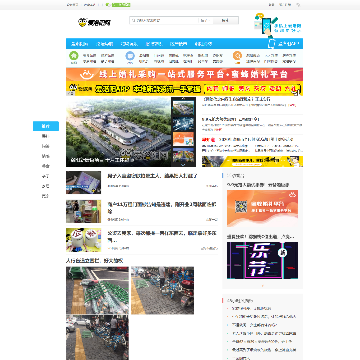This screenshot has width=360, height=360.
Task: Open the smartphone illustration ad in header
Action: click(278, 25)
